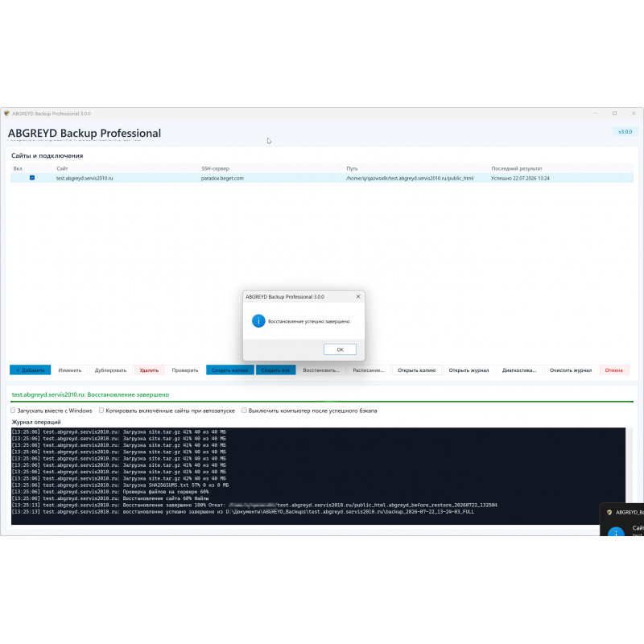
Task: Click the 'Проверить' button
Action: pyautogui.click(x=185, y=370)
